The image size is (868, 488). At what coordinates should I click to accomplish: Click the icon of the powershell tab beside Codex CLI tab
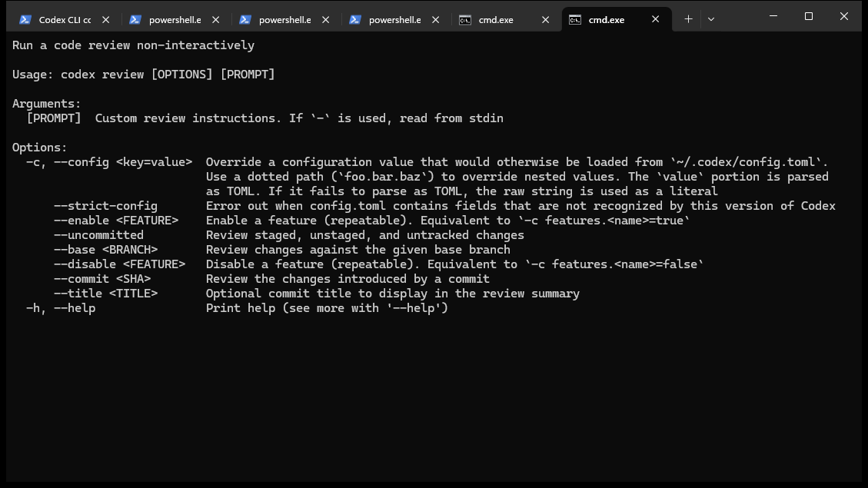[135, 20]
